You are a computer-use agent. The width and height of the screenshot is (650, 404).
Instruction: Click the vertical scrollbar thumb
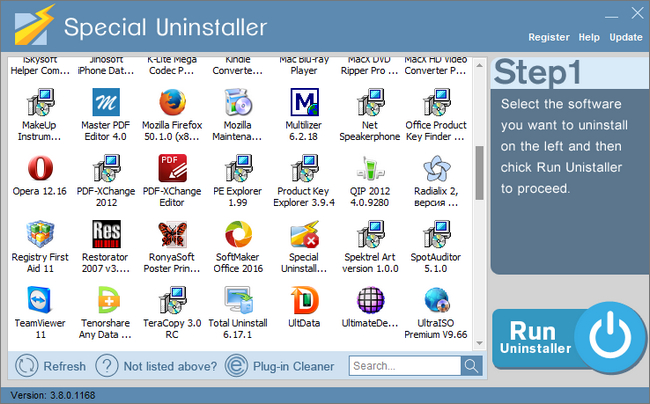[479, 173]
